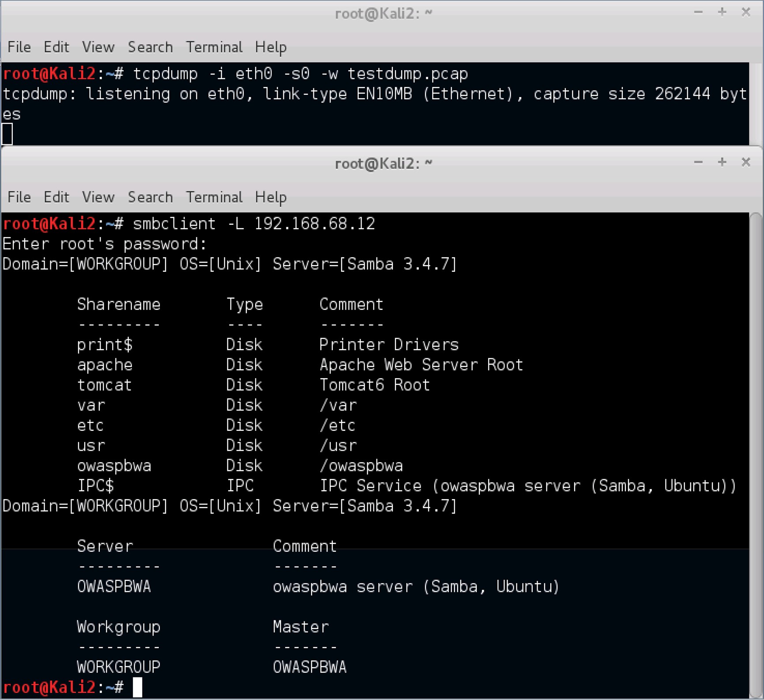
Task: Open Search menu in tcpdump terminal
Action: (x=150, y=47)
